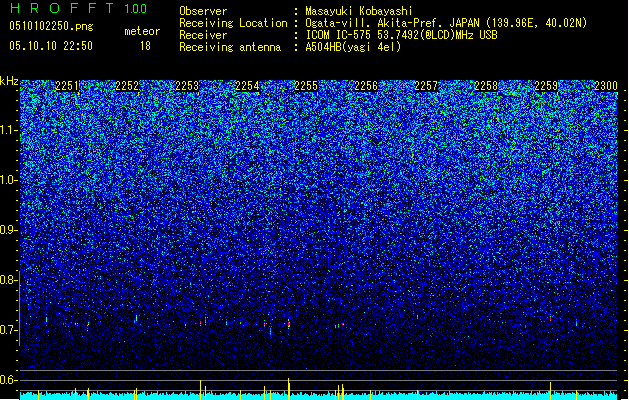This screenshot has width=629, height=400.
Task: Click the 2256 time marker
Action: (366, 86)
